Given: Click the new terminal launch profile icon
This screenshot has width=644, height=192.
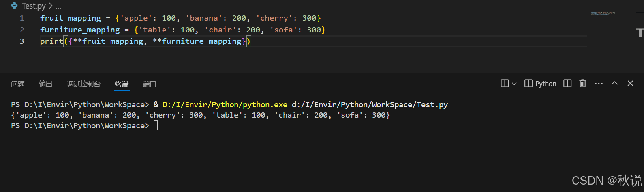Looking at the screenshot, I should coord(505,83).
